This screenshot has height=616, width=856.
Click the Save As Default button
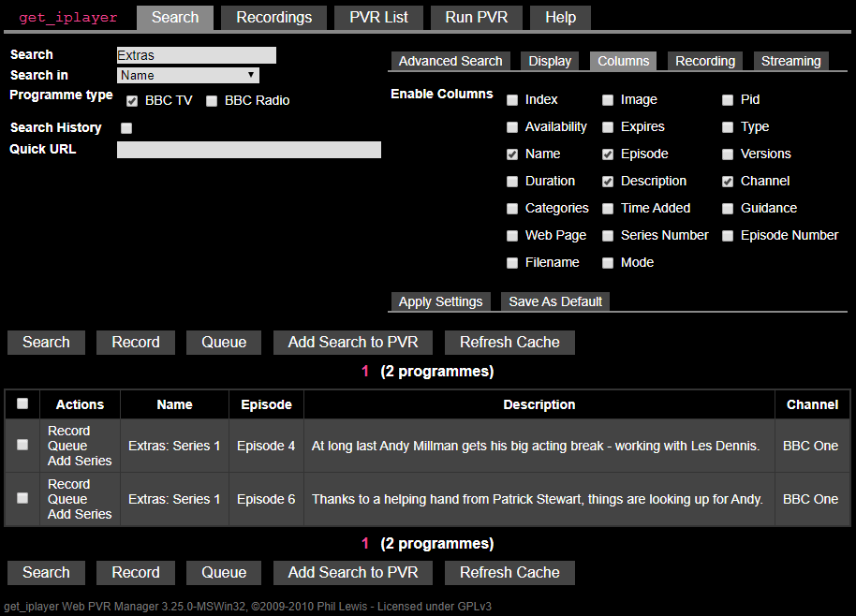point(555,301)
